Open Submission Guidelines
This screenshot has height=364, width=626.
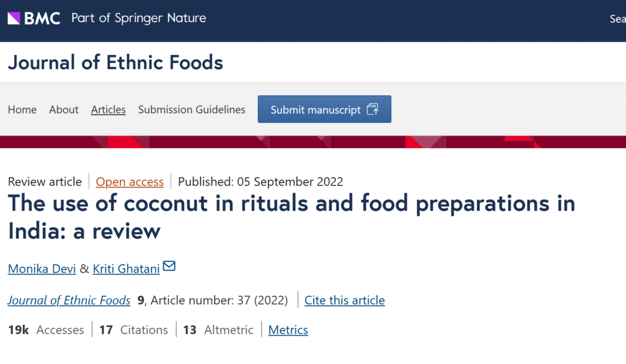pos(191,110)
